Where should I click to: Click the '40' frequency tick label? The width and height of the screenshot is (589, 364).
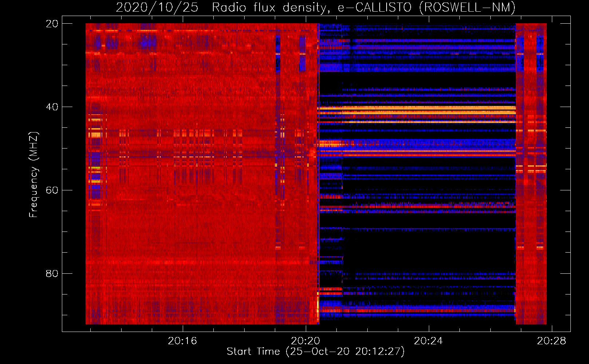tap(52, 107)
